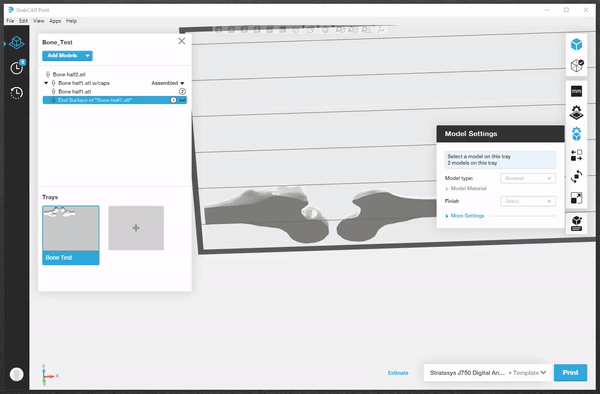Screen dimensions: 600x394
Task: Click the mm units icon
Action: 576,91
